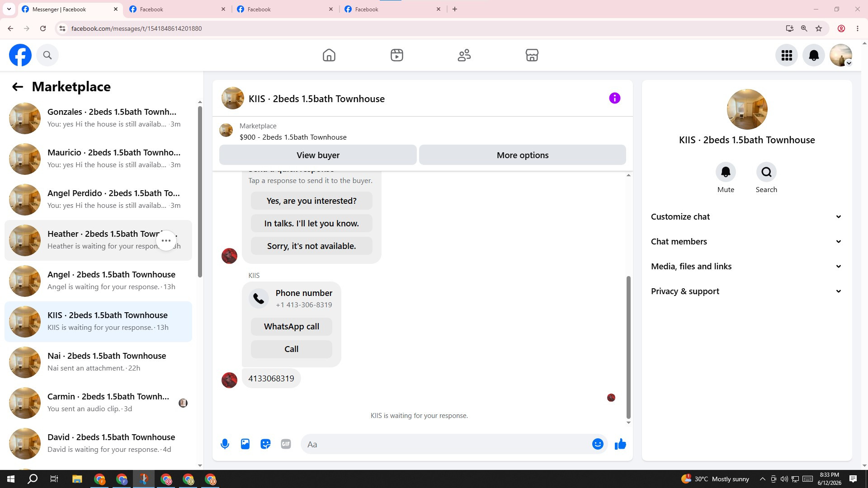Open Windows Start menu

tap(11, 479)
